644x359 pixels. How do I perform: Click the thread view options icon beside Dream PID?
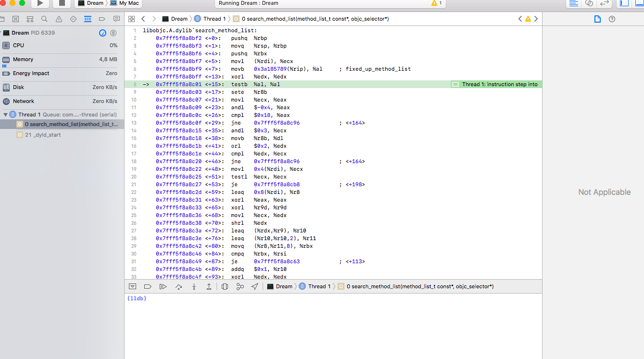coord(114,33)
